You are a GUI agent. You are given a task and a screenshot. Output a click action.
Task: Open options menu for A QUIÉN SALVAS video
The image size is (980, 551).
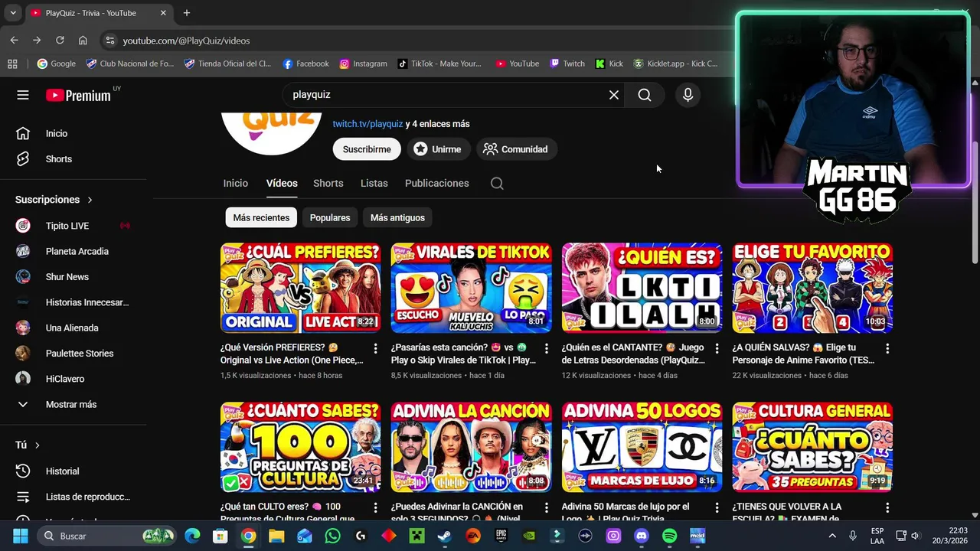(x=887, y=348)
